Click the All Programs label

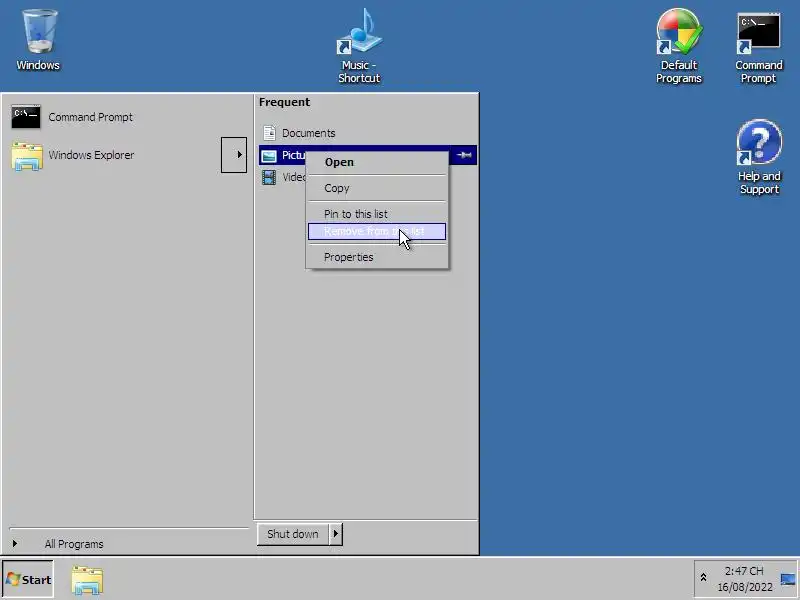74,544
